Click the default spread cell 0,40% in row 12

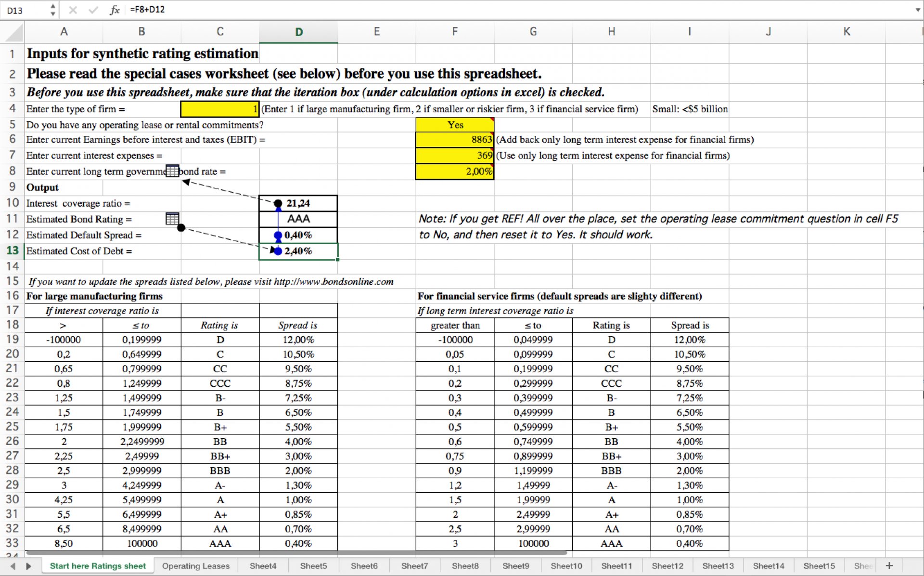(298, 235)
